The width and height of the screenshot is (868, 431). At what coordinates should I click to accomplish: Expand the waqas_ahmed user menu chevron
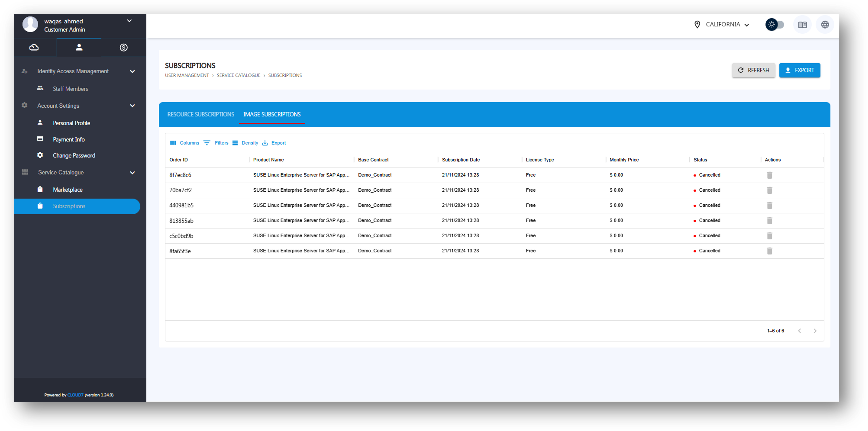point(129,21)
